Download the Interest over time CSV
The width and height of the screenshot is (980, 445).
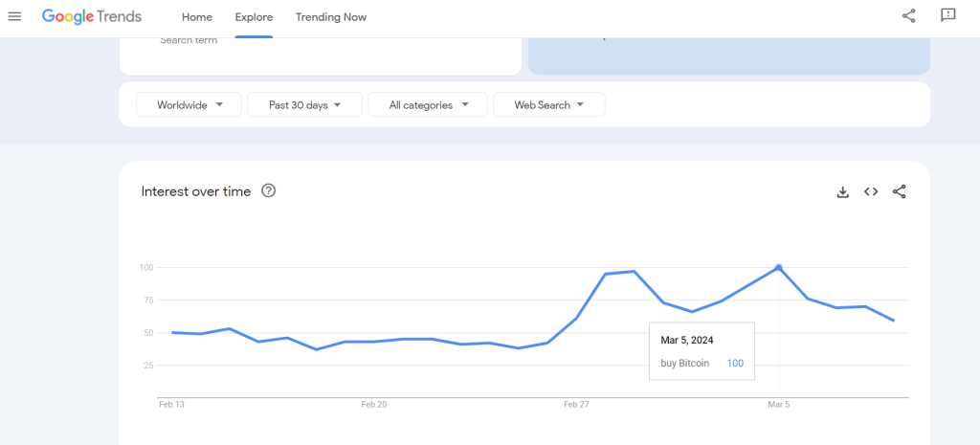point(842,192)
